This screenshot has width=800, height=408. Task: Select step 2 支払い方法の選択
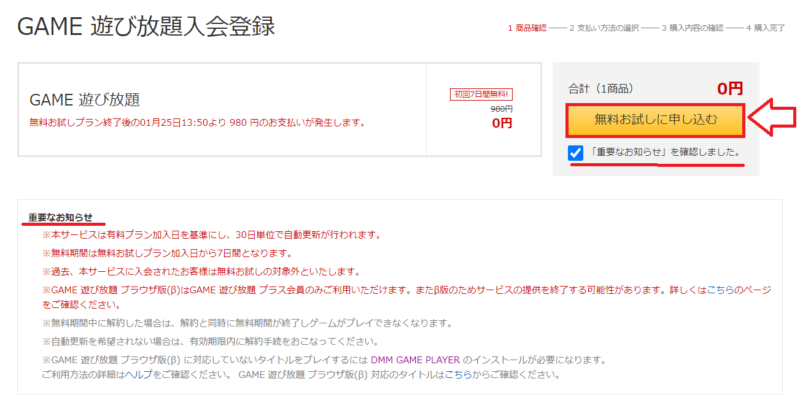click(x=604, y=28)
